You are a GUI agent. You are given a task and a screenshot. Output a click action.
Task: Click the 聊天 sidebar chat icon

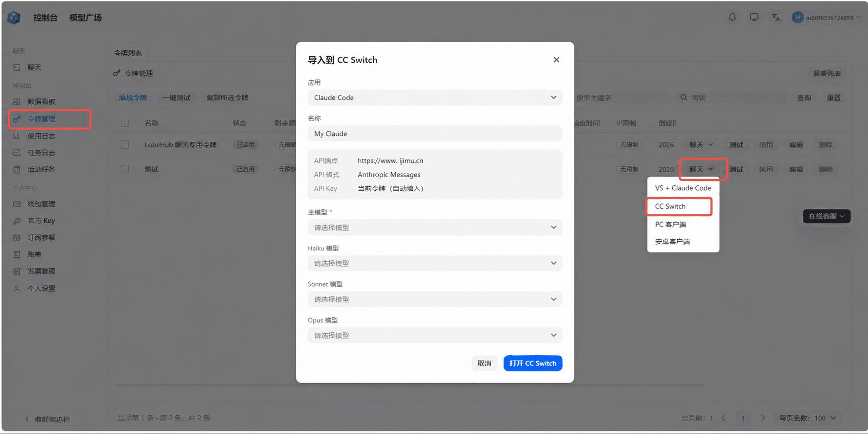coord(17,68)
